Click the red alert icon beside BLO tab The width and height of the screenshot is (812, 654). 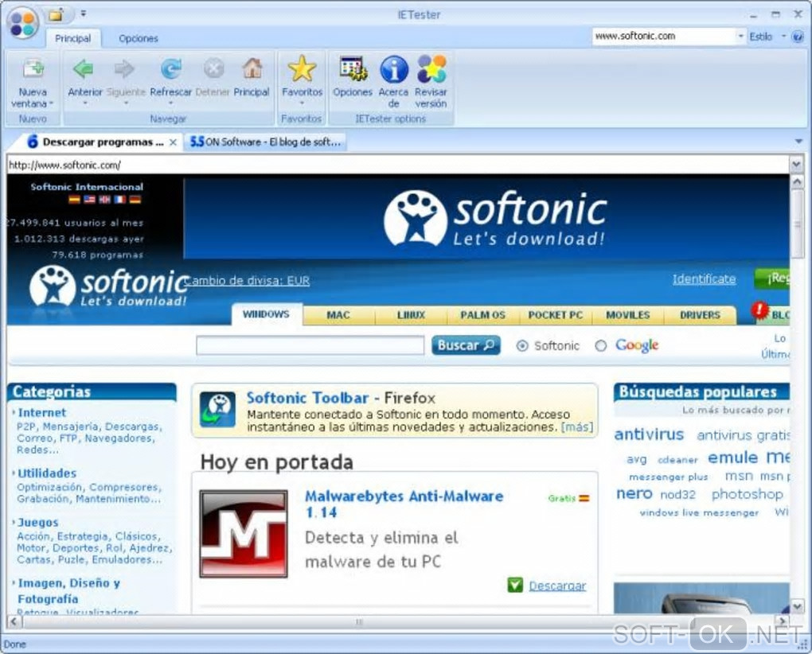[x=759, y=311]
